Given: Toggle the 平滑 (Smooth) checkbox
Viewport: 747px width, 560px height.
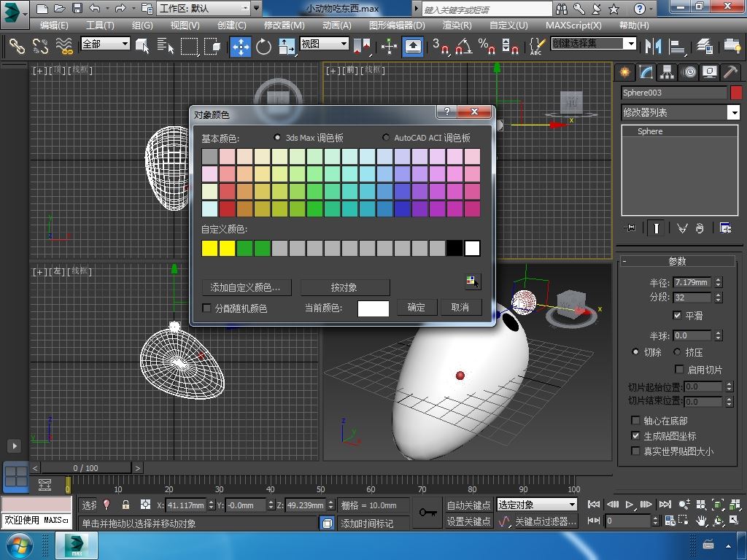Looking at the screenshot, I should 677,315.
